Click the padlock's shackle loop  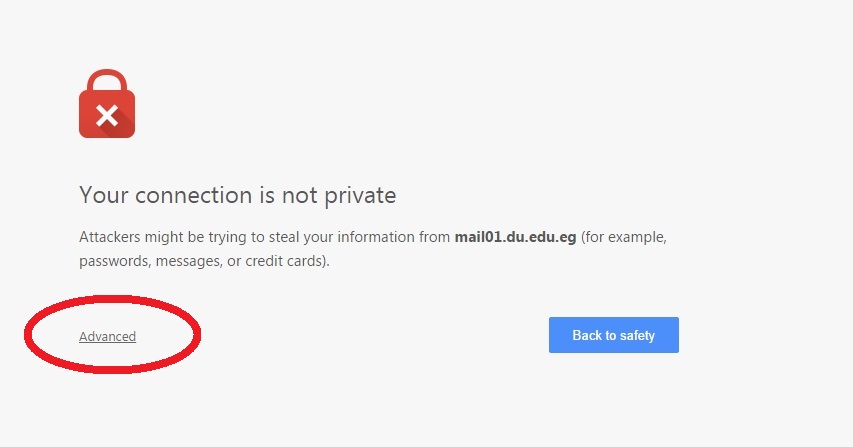point(107,80)
